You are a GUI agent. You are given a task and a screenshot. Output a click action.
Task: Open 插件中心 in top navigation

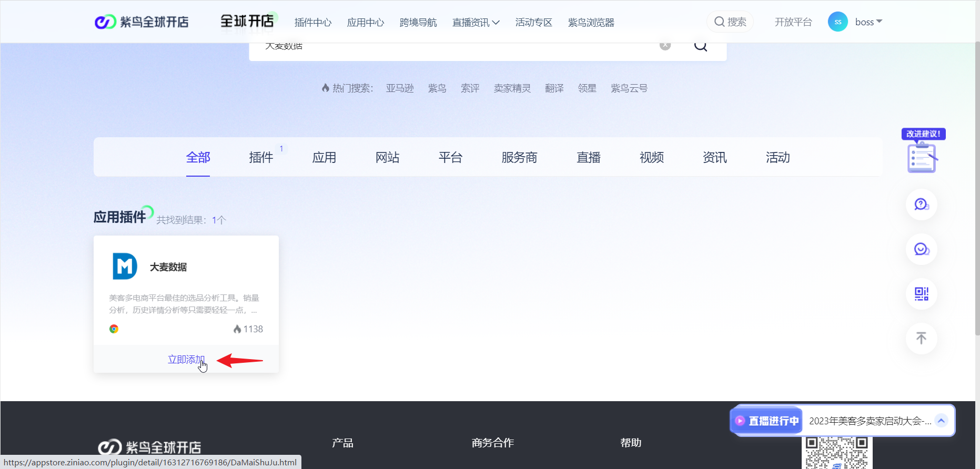[x=313, y=23]
